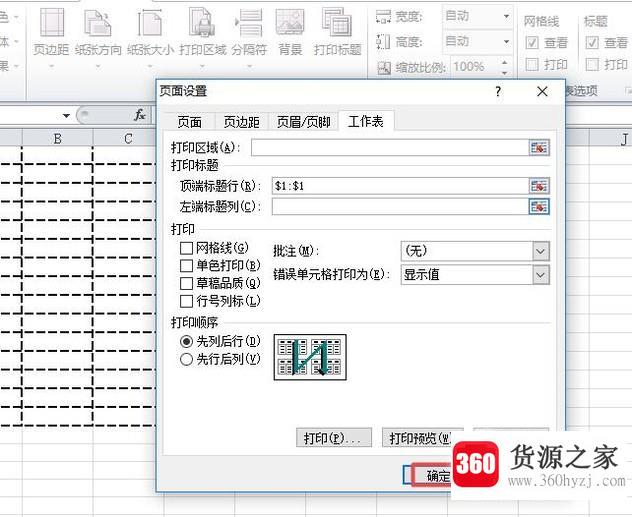This screenshot has width=632, height=517.
Task: Expand the name box dropdown arrow
Action: pos(67,116)
